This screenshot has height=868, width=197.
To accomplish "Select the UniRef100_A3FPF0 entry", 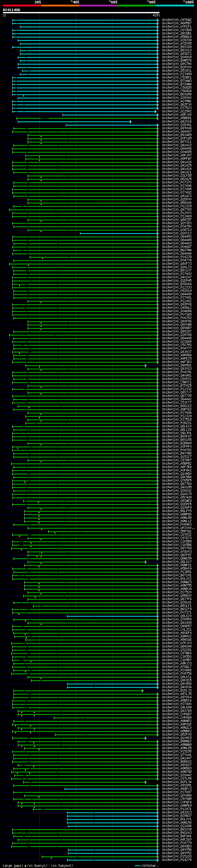I will pos(177,446).
